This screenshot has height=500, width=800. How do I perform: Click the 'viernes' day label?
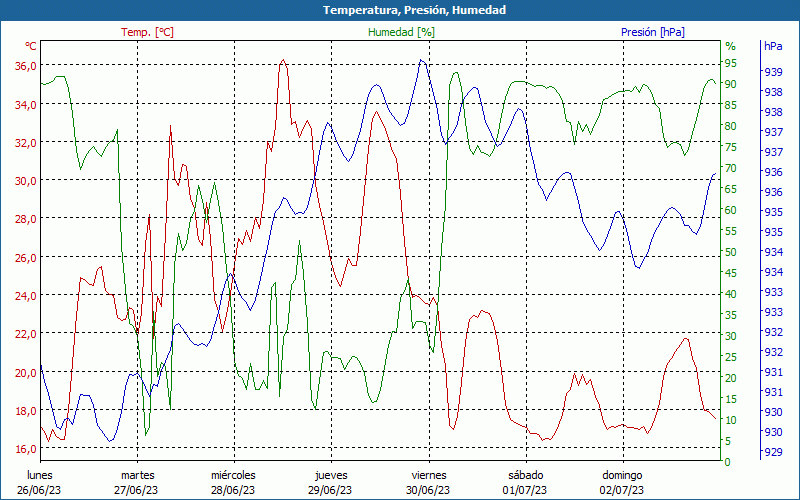(429, 475)
